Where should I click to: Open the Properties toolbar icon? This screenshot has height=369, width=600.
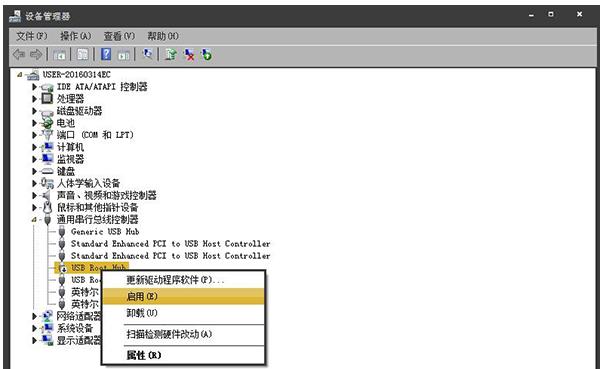pyautogui.click(x=82, y=55)
